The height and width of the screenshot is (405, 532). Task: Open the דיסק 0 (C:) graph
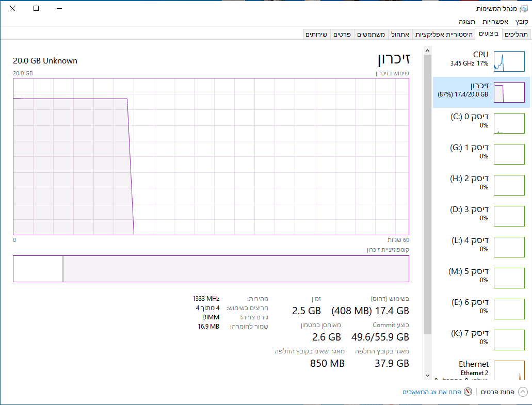509,123
